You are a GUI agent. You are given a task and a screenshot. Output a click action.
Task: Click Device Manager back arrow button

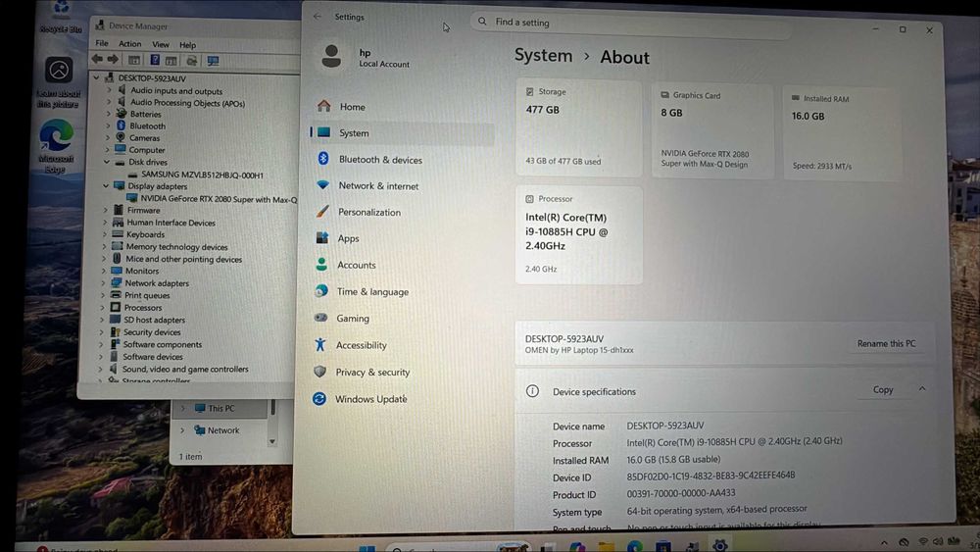point(97,59)
